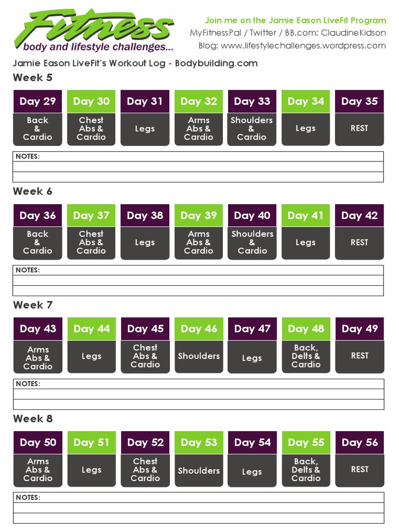Image resolution: width=399 pixels, height=532 pixels.
Task: Click the Day 40 header tile
Action: tap(252, 215)
